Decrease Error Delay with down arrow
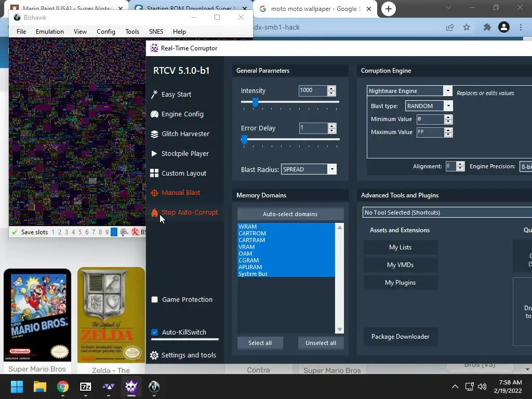 pyautogui.click(x=332, y=130)
